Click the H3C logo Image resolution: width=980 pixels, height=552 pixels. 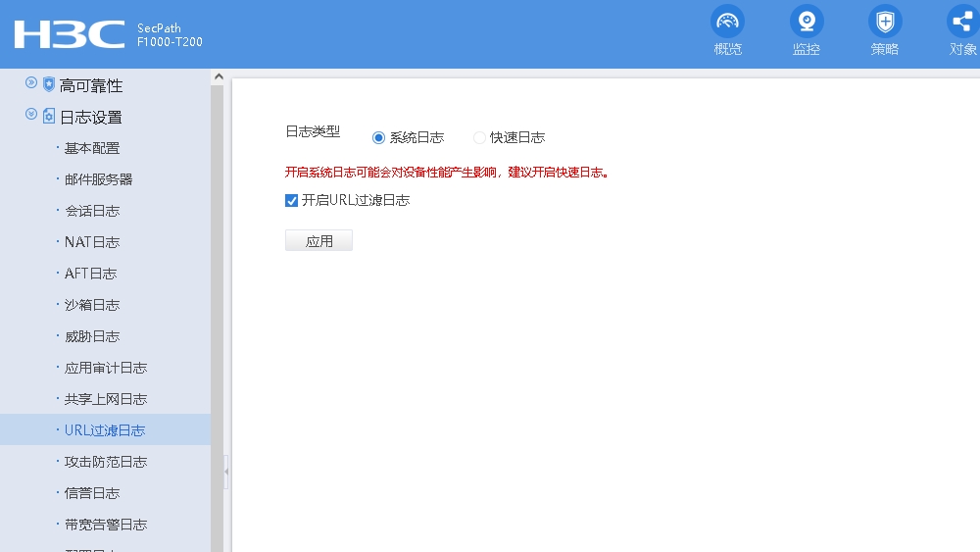[x=70, y=34]
